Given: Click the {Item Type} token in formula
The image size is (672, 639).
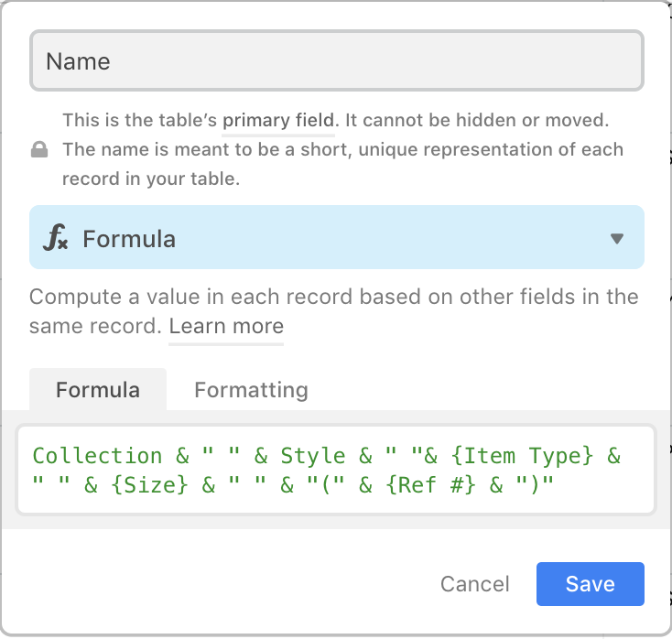Looking at the screenshot, I should (522, 456).
